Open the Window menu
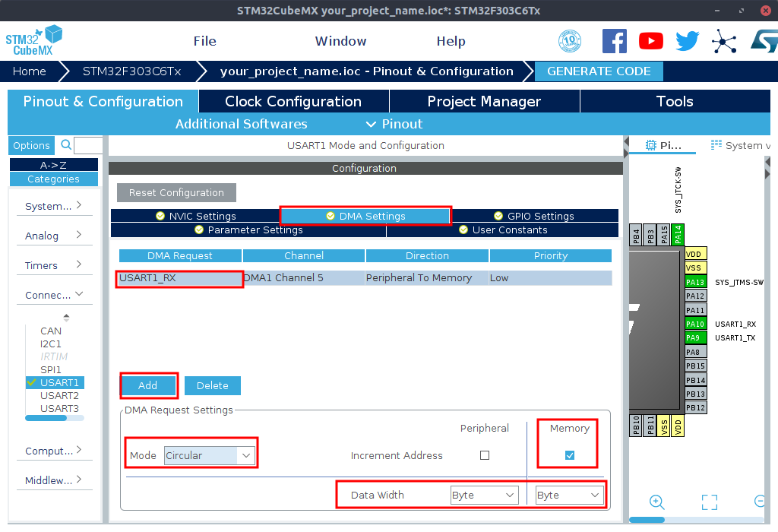The height and width of the screenshot is (532, 778). coord(341,41)
